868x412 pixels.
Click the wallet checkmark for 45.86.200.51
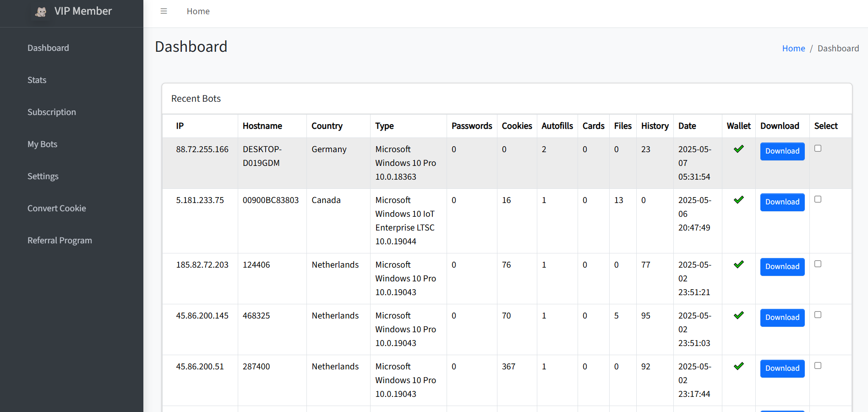tap(738, 366)
